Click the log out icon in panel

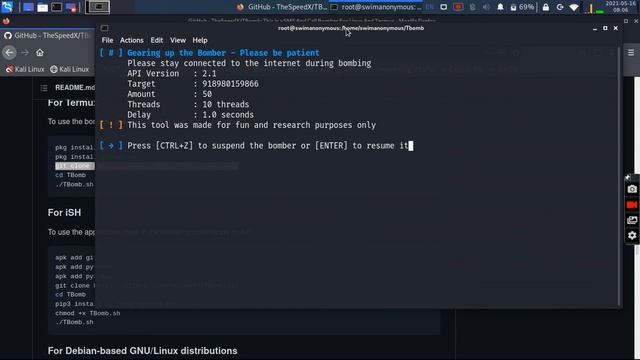click(x=560, y=7)
